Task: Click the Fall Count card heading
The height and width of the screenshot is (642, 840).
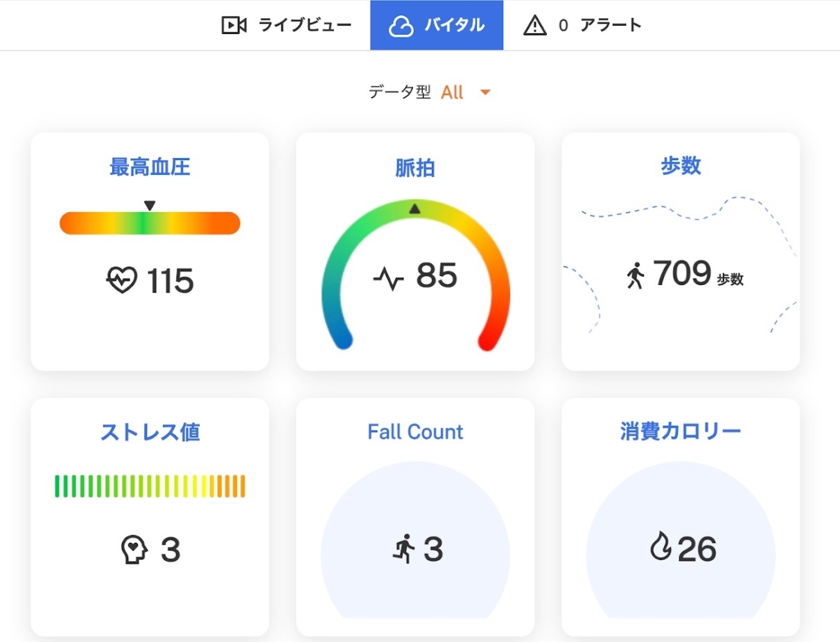Action: tap(414, 432)
